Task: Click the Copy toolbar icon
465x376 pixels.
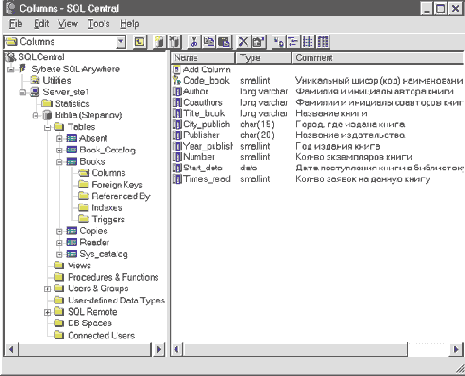Action: click(209, 42)
